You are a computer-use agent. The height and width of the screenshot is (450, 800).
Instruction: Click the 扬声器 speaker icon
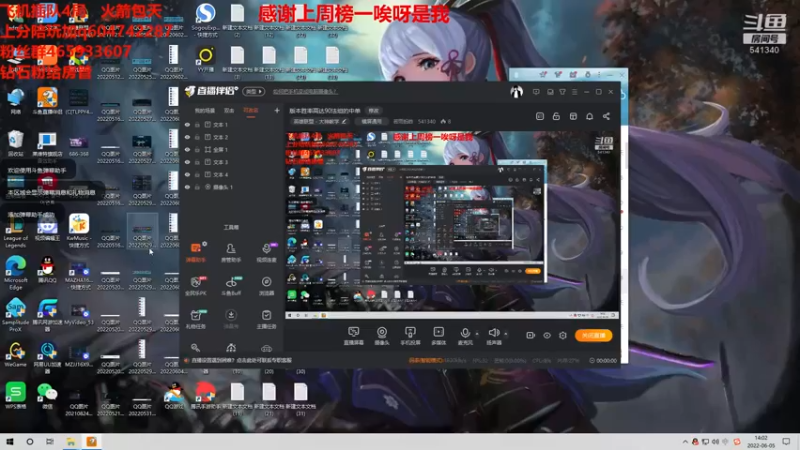tap(493, 333)
